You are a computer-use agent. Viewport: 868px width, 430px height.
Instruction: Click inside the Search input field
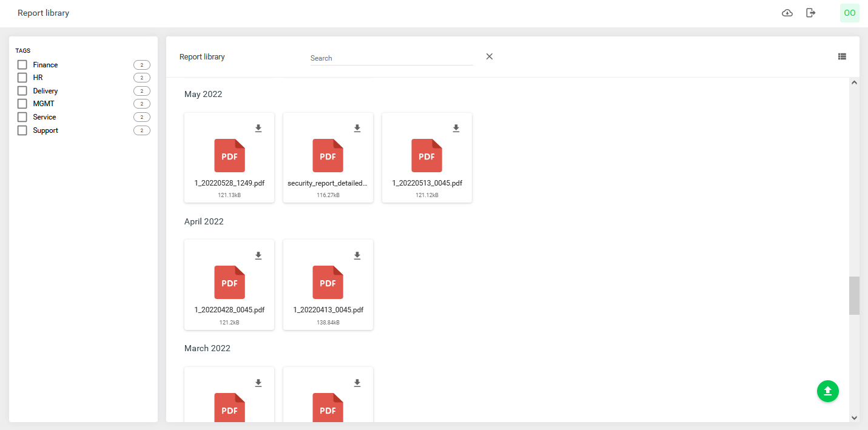[x=391, y=58]
